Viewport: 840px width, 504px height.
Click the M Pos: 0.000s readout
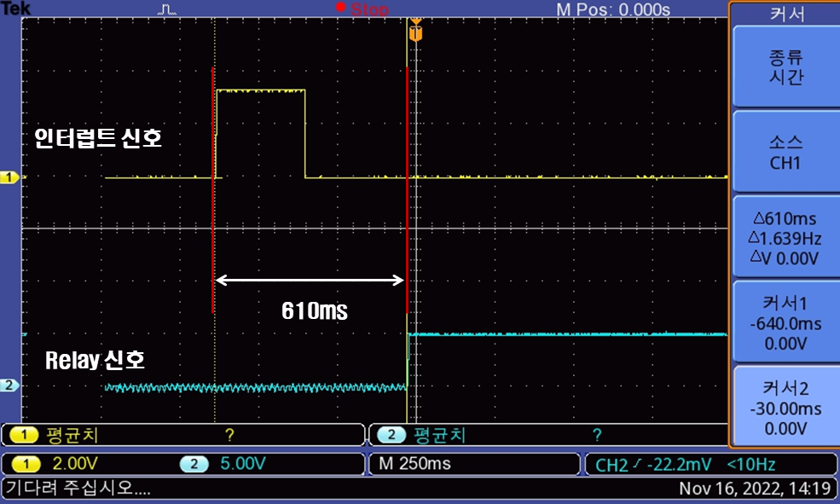click(x=613, y=9)
